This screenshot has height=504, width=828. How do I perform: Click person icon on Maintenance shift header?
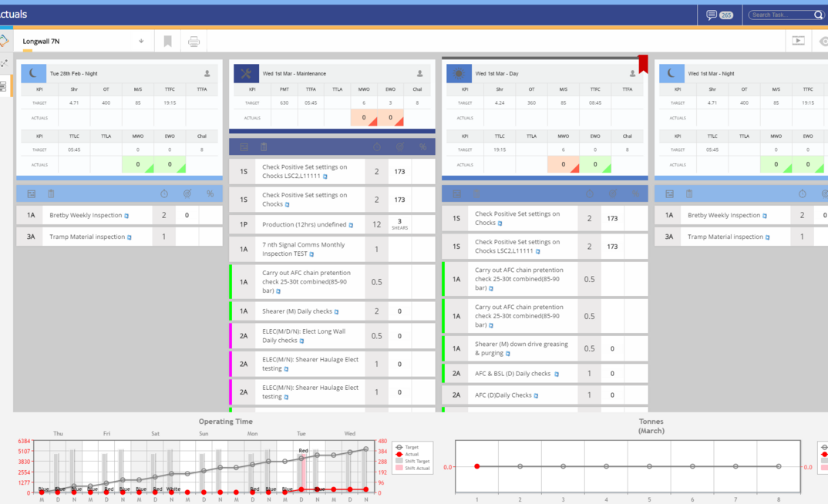419,74
